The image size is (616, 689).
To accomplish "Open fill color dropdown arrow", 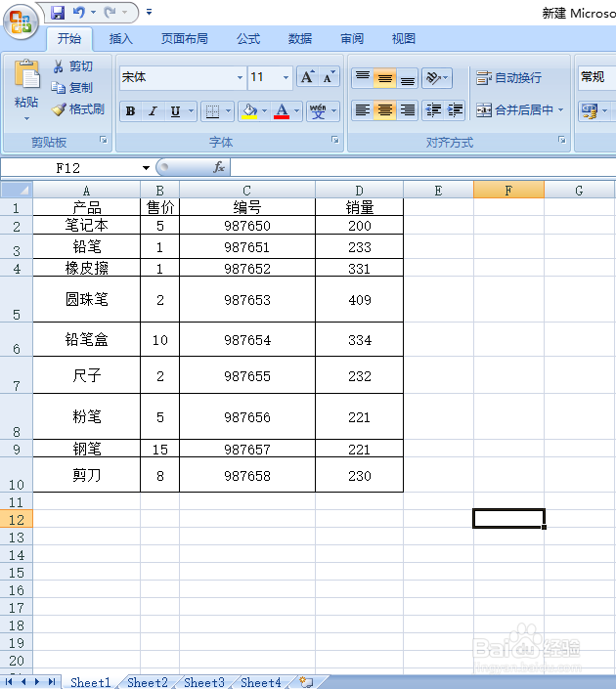I will [x=264, y=111].
